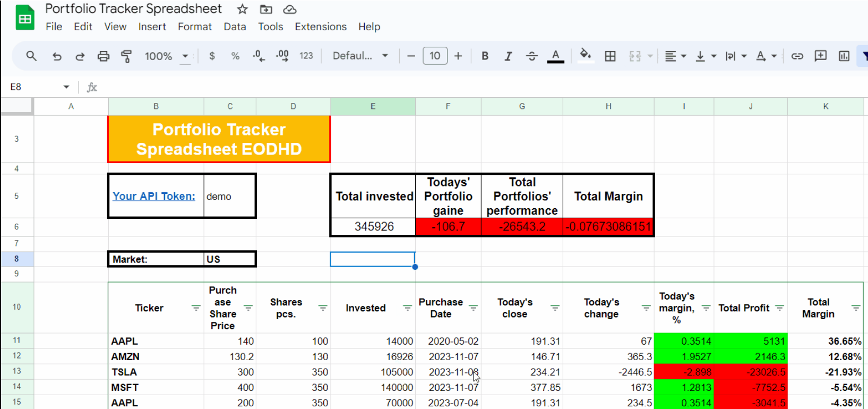Open the Purchase Share Price filter
Image resolution: width=868 pixels, height=409 pixels.
248,308
